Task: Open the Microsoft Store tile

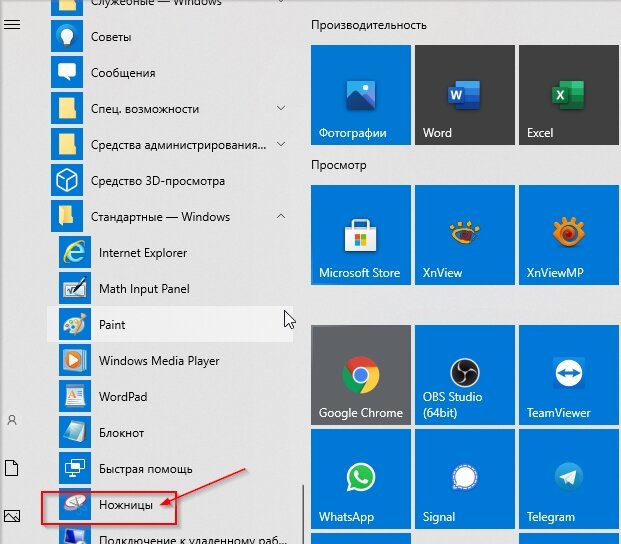Action: click(x=361, y=235)
